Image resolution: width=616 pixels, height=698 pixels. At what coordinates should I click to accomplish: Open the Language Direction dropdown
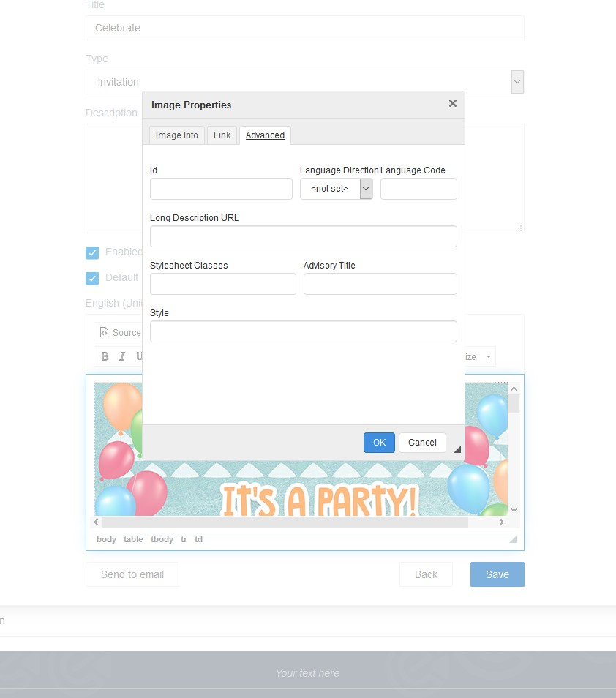coord(366,189)
